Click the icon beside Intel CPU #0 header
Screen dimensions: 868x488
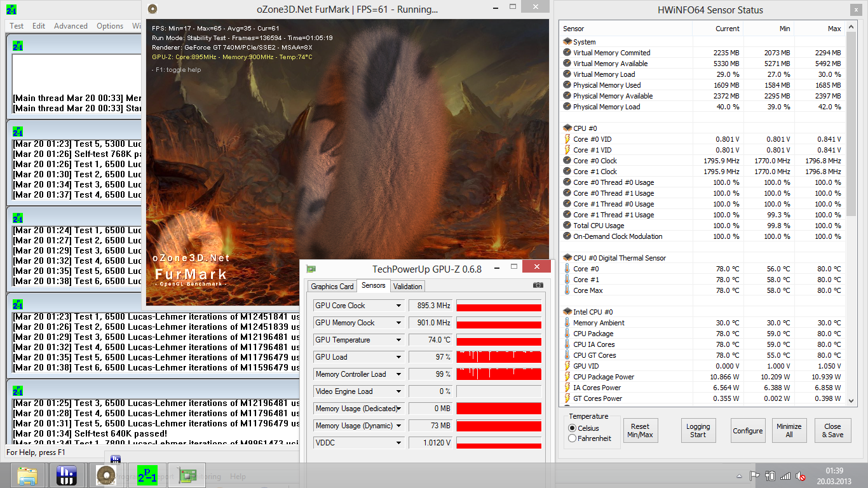tap(567, 312)
